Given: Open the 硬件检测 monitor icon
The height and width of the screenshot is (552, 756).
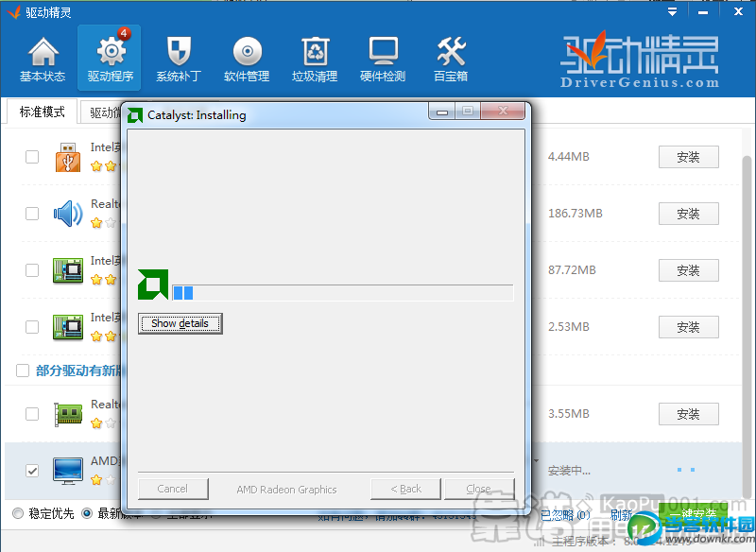Looking at the screenshot, I should (x=384, y=51).
